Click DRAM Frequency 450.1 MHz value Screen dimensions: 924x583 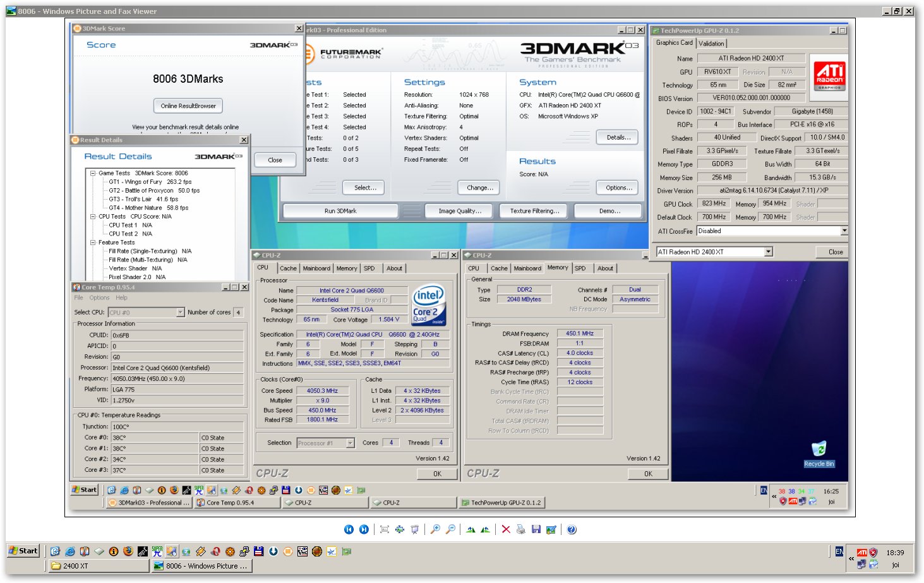click(x=580, y=334)
